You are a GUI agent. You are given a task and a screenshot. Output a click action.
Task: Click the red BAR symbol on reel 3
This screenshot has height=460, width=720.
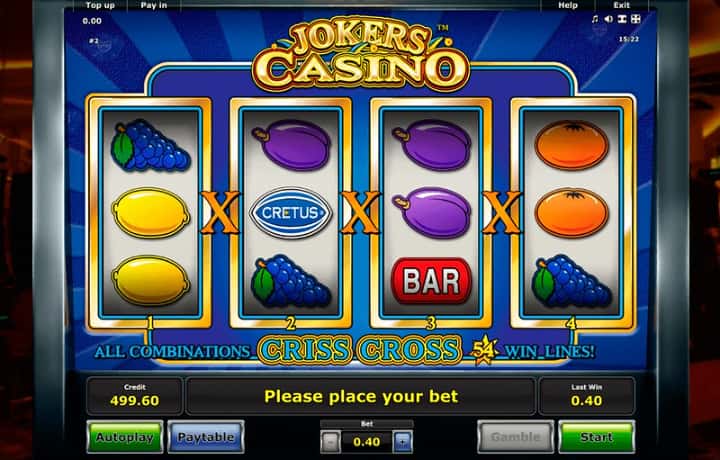coord(431,280)
